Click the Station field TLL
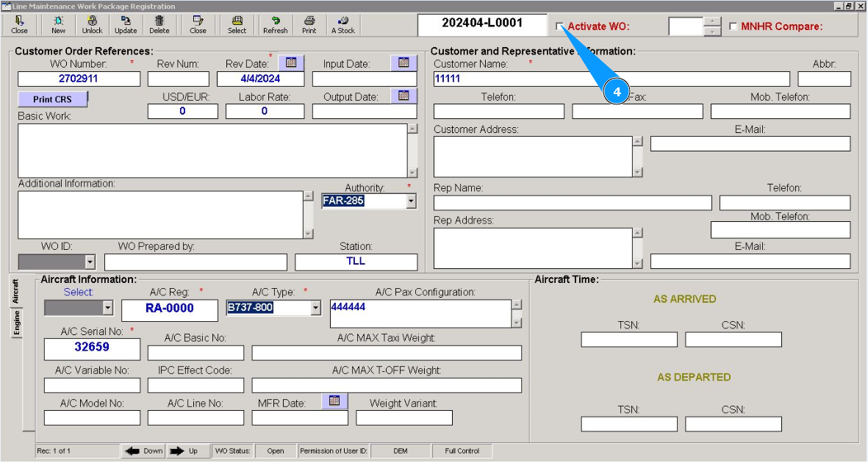 click(x=356, y=262)
